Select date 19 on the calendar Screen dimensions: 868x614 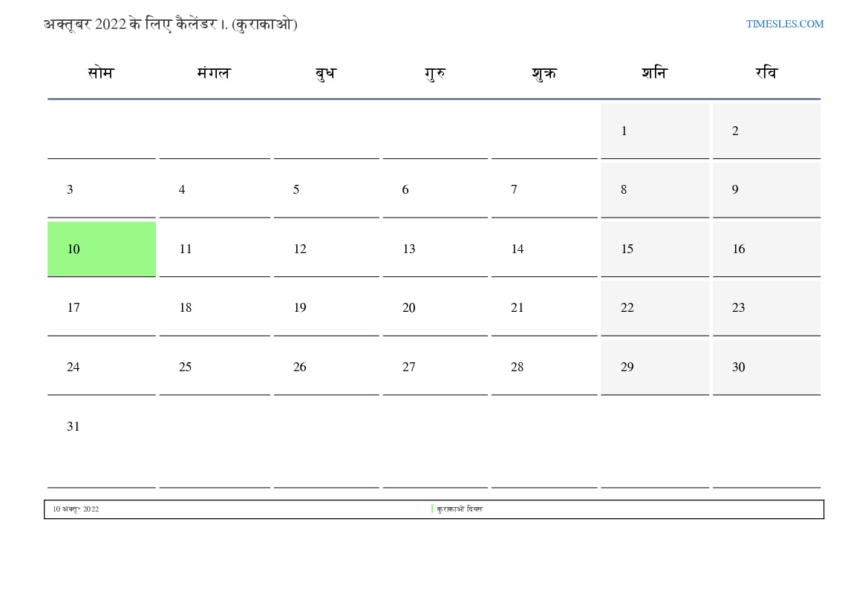click(x=327, y=308)
